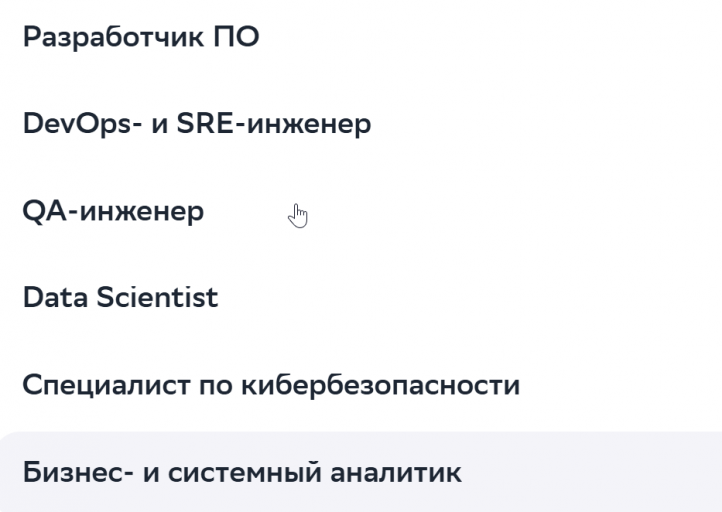Select the Разработчик ПО option
The height and width of the screenshot is (512, 722).
tap(361, 37)
